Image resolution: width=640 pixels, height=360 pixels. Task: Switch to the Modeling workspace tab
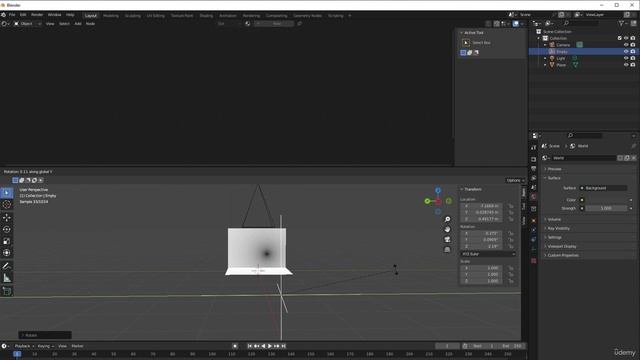point(111,16)
